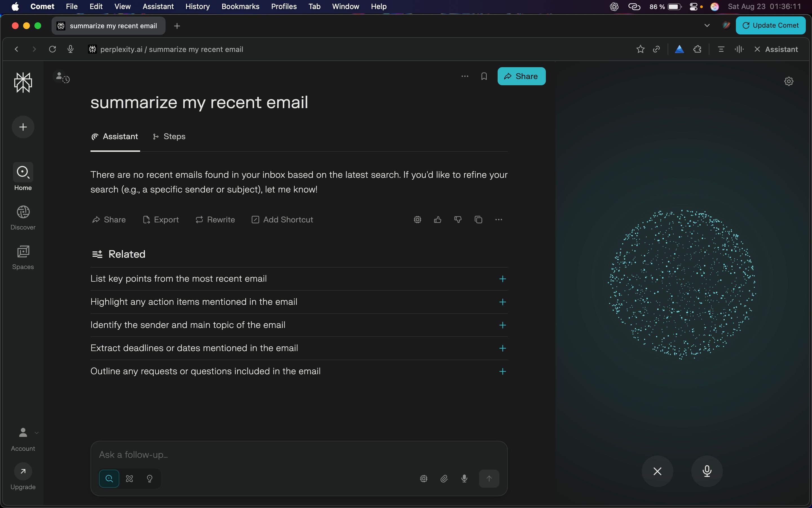Click the teal Share button
The width and height of the screenshot is (812, 508).
521,76
